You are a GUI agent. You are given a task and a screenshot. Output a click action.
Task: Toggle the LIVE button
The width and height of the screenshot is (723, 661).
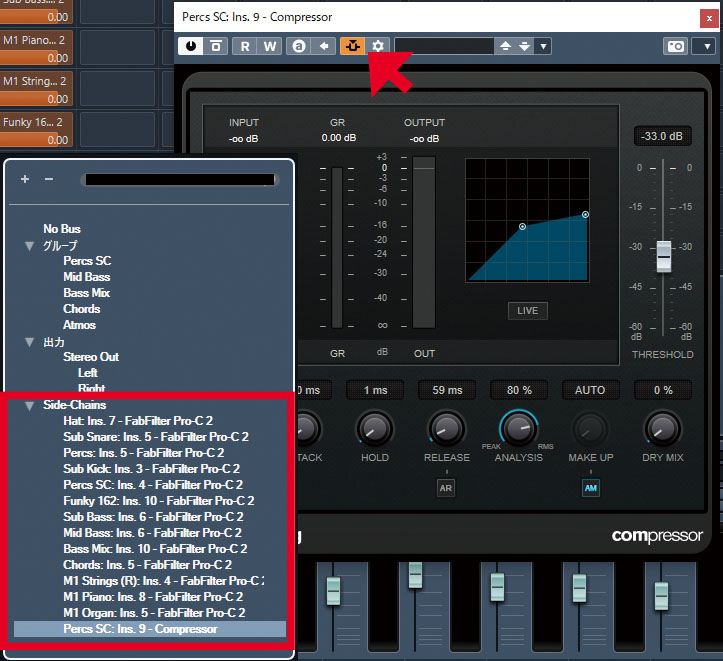click(527, 311)
